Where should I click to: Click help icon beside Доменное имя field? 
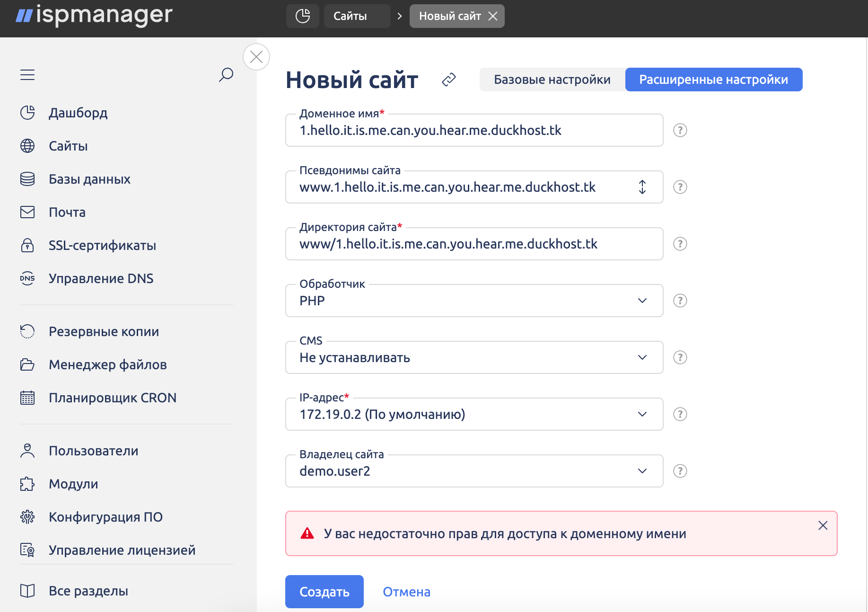680,130
